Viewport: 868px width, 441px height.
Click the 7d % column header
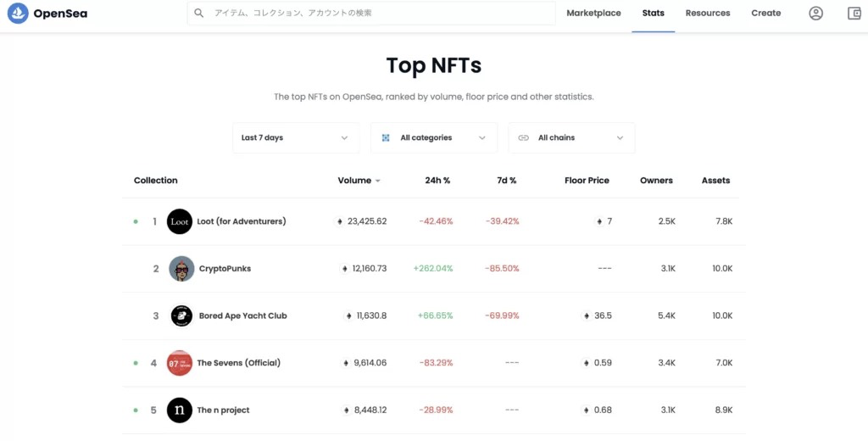pos(507,180)
